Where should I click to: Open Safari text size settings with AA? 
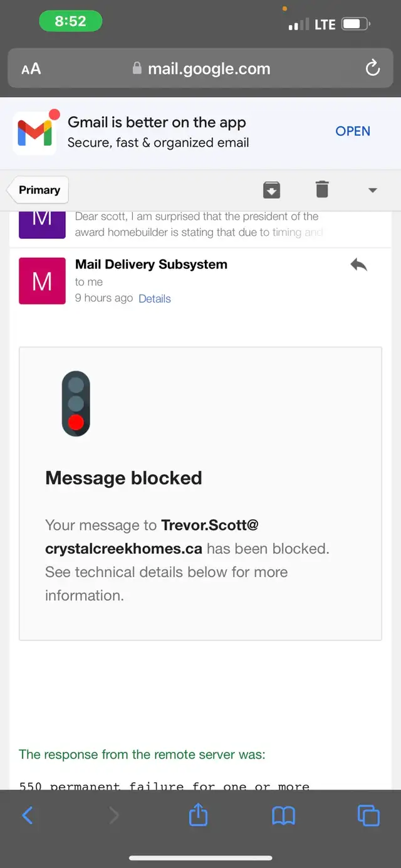point(29,68)
